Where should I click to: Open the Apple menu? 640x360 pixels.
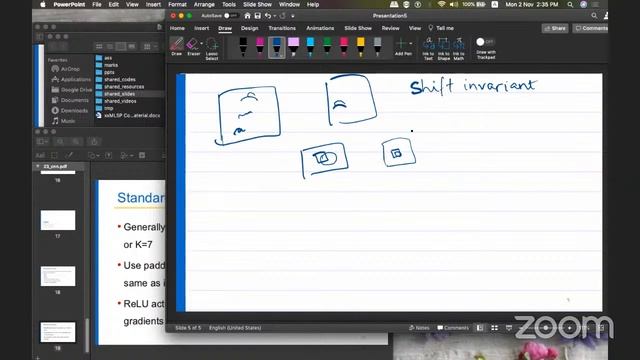pos(43,4)
